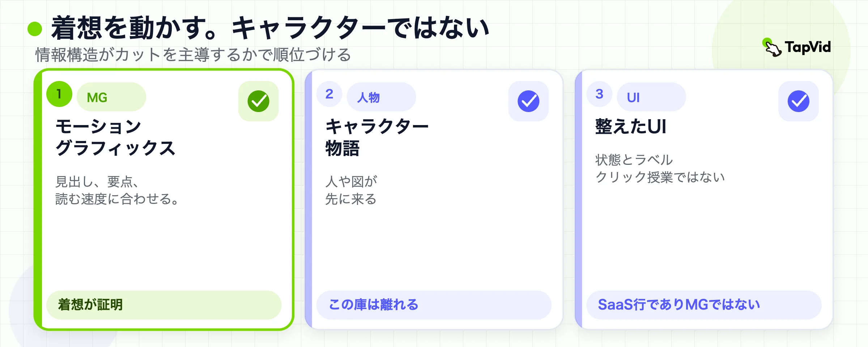Viewport: 868px width, 347px height.
Task: Toggle the blue checkmark on the UI card
Action: click(799, 101)
